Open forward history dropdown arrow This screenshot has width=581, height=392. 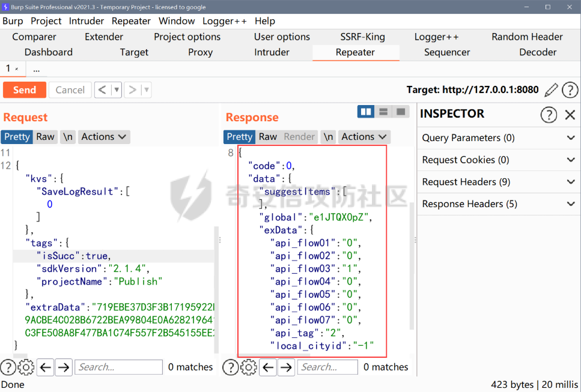[147, 90]
